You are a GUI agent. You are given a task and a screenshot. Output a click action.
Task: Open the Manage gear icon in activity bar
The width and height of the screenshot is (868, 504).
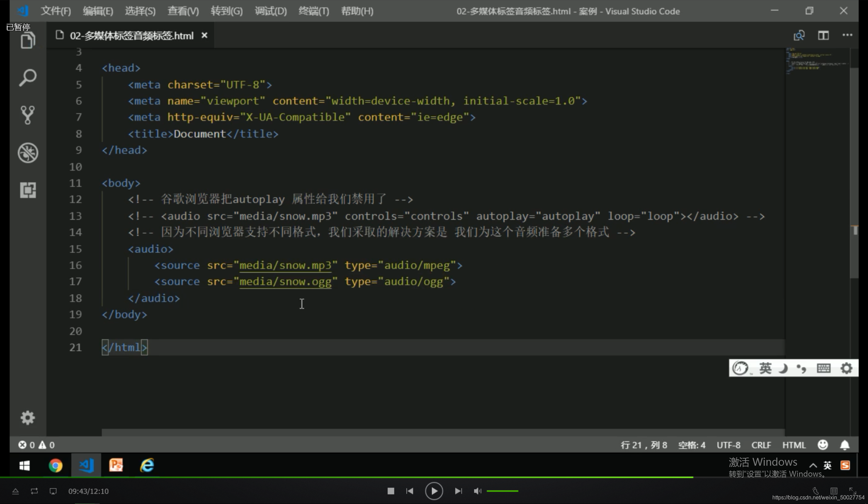tap(28, 418)
